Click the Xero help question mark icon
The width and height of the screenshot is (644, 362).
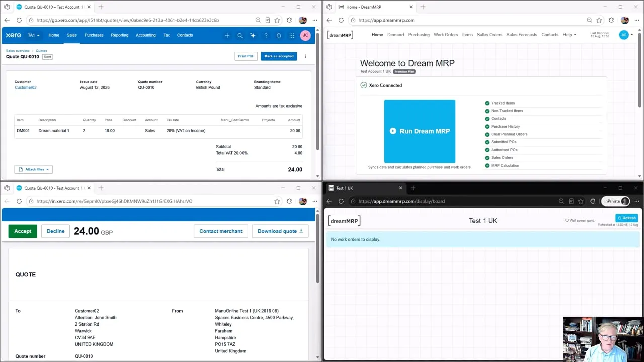[x=266, y=35]
